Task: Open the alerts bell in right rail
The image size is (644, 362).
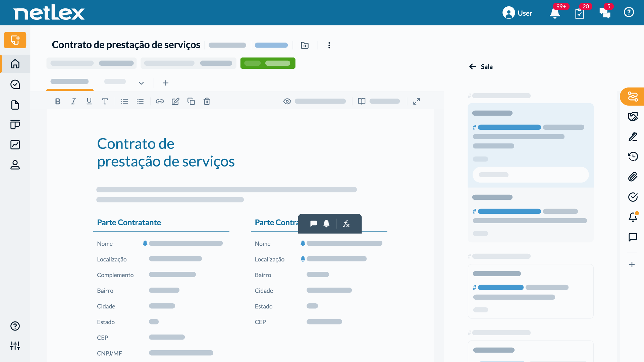Action: (633, 217)
